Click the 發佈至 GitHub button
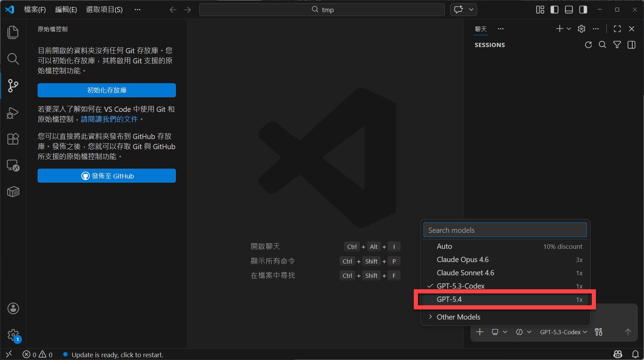The width and height of the screenshot is (644, 360). [x=107, y=176]
